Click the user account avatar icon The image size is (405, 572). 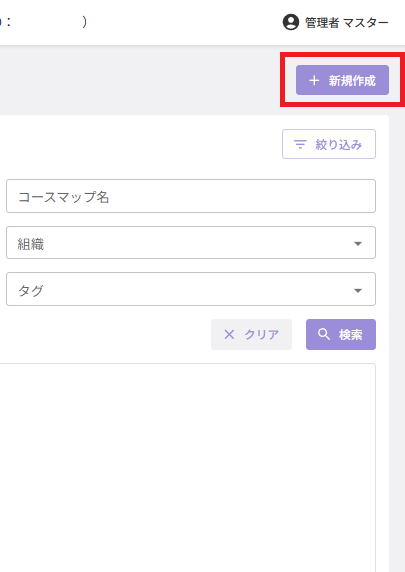click(291, 22)
